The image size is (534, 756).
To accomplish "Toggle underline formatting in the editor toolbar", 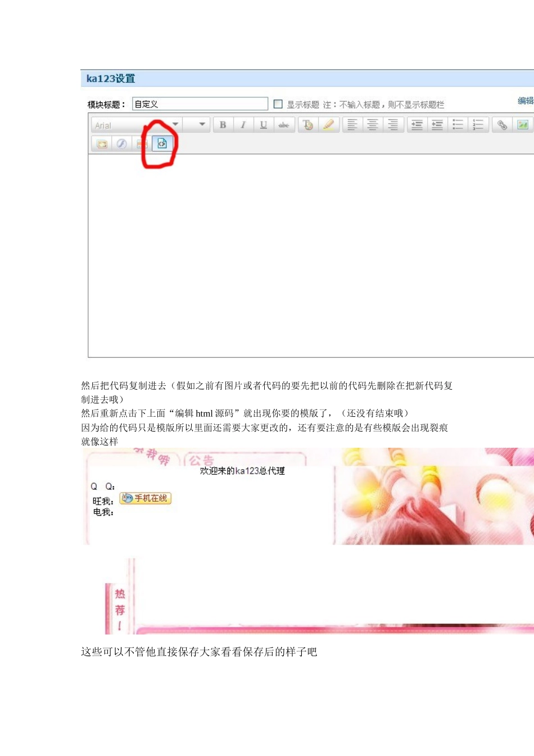I will pos(264,125).
